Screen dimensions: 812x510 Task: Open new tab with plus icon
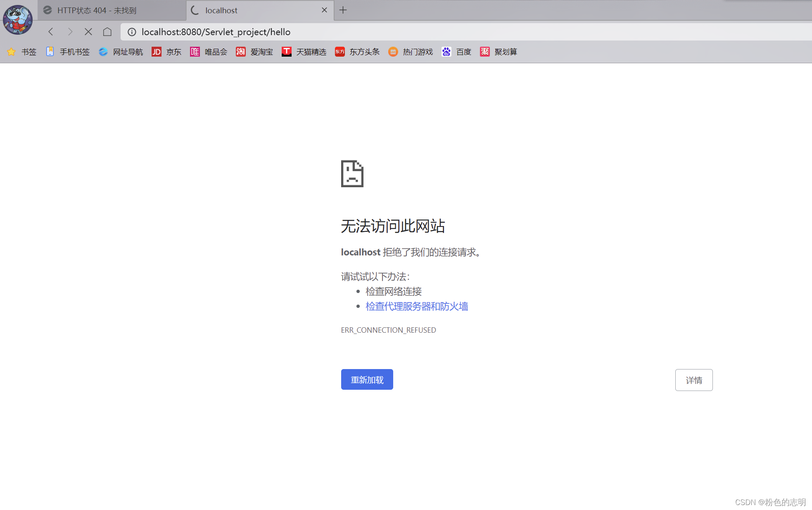pyautogui.click(x=343, y=10)
